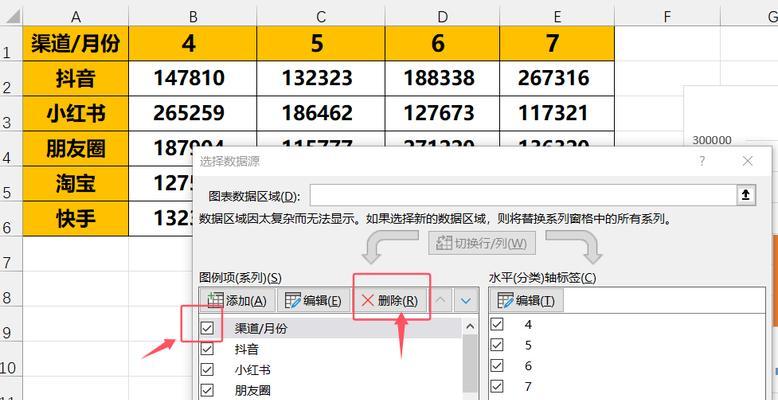Select the column D header
This screenshot has width=778, height=400.
(442, 17)
